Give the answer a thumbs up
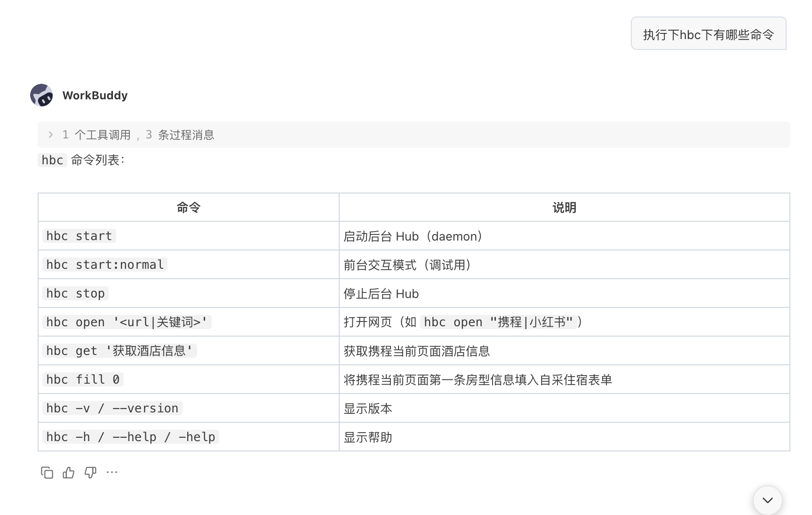812x515 pixels. [68, 473]
